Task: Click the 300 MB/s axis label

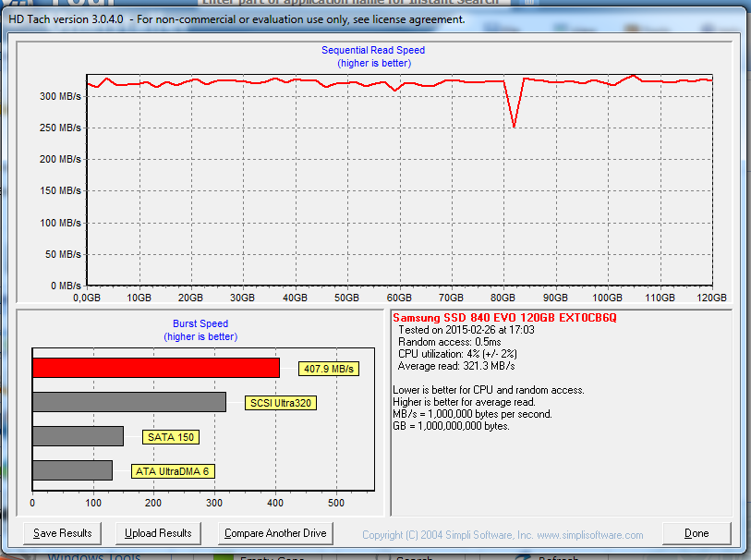Action: click(60, 96)
